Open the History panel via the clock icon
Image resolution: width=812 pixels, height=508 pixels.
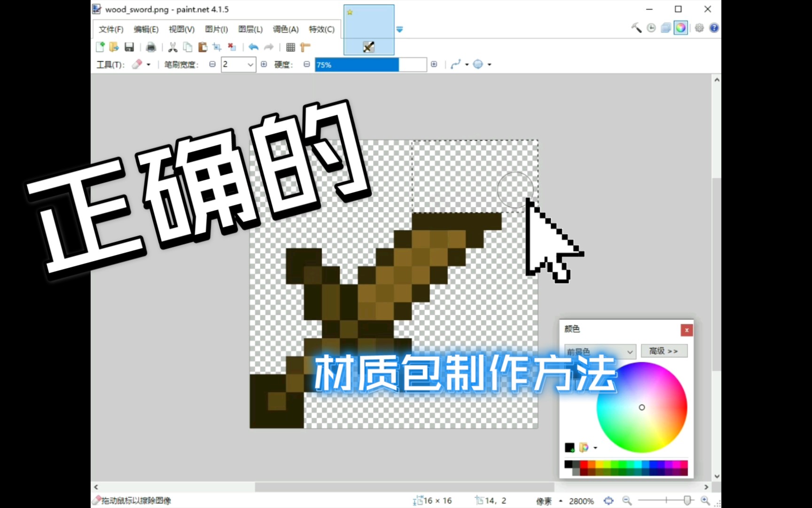(x=651, y=28)
